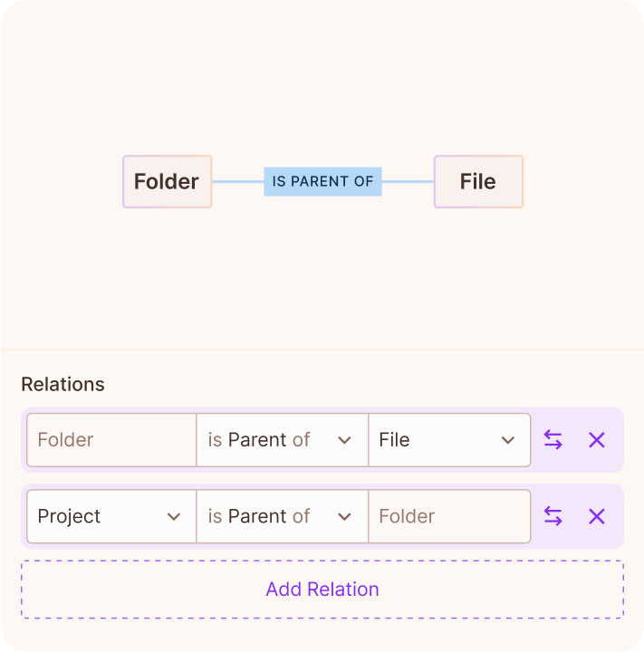Viewport: 644px width, 652px height.
Task: Click the chevron in second row's relation type selector
Action: (344, 516)
